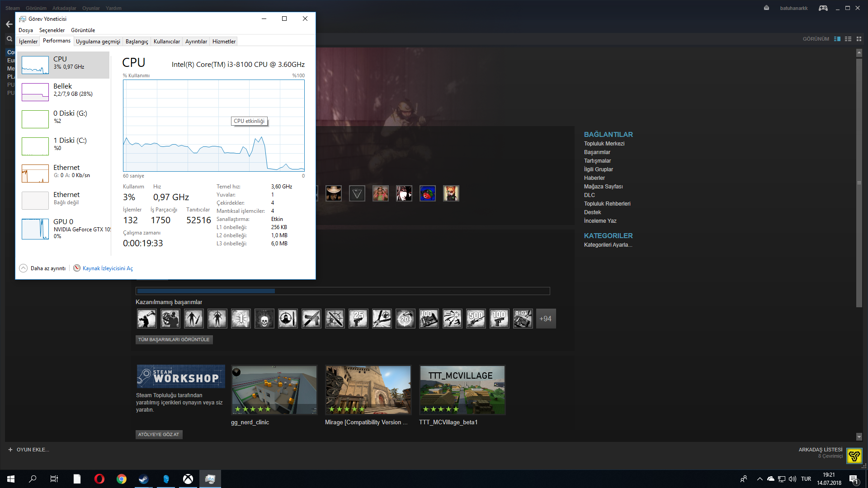Open the Mağaza Sayfası link
Image resolution: width=868 pixels, height=488 pixels.
click(603, 187)
